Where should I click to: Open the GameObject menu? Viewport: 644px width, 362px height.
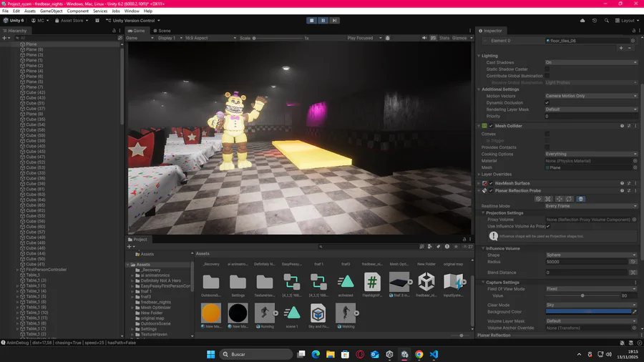pos(52,11)
